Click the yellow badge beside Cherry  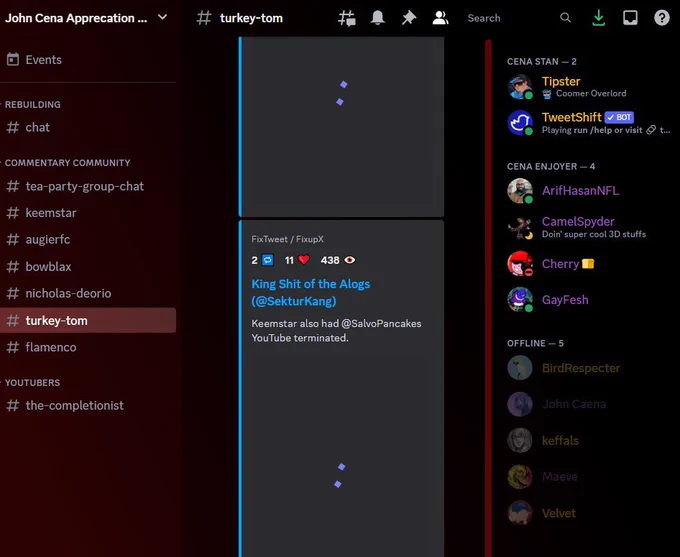[x=588, y=264]
